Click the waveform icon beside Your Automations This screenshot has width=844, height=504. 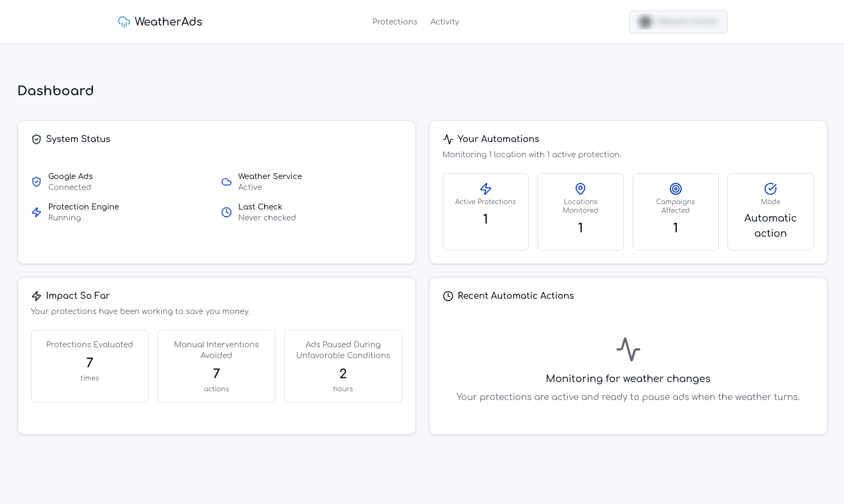click(x=448, y=139)
